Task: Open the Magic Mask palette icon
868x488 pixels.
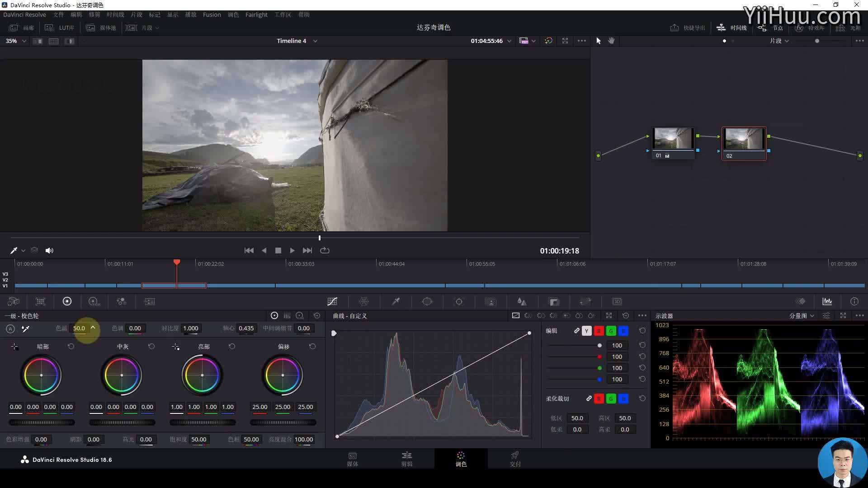Action: [491, 301]
